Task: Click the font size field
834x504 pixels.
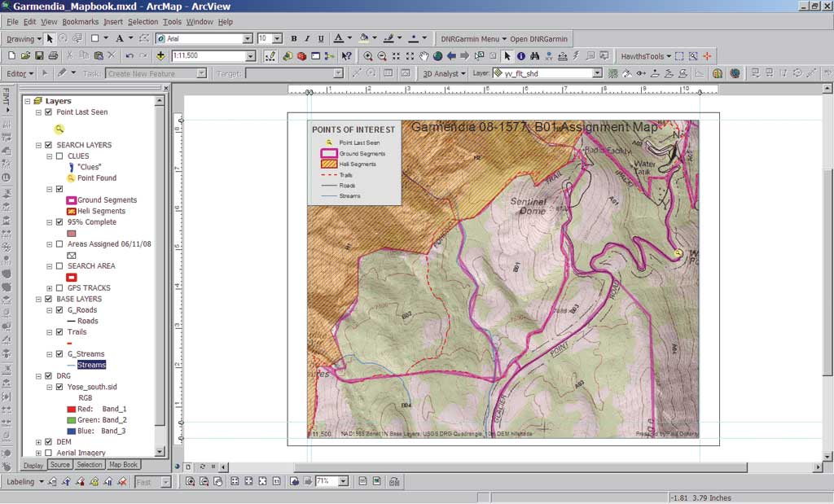Action: click(265, 38)
